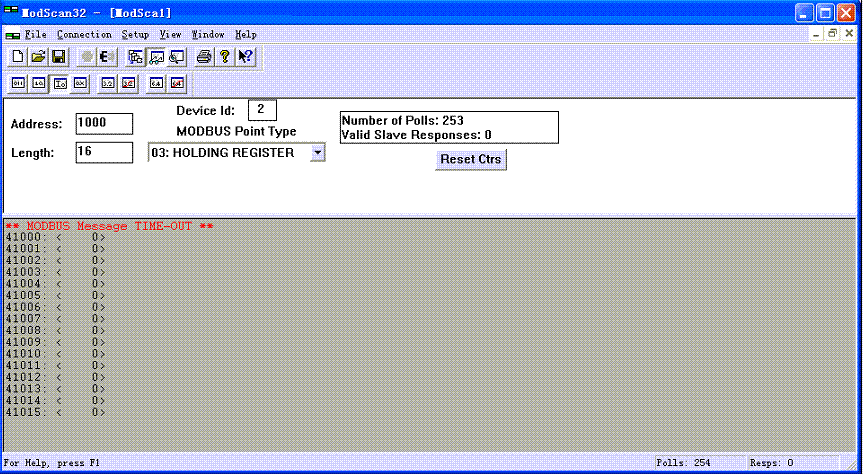Click the Address field showing 1000
The width and height of the screenshot is (863, 475).
104,124
